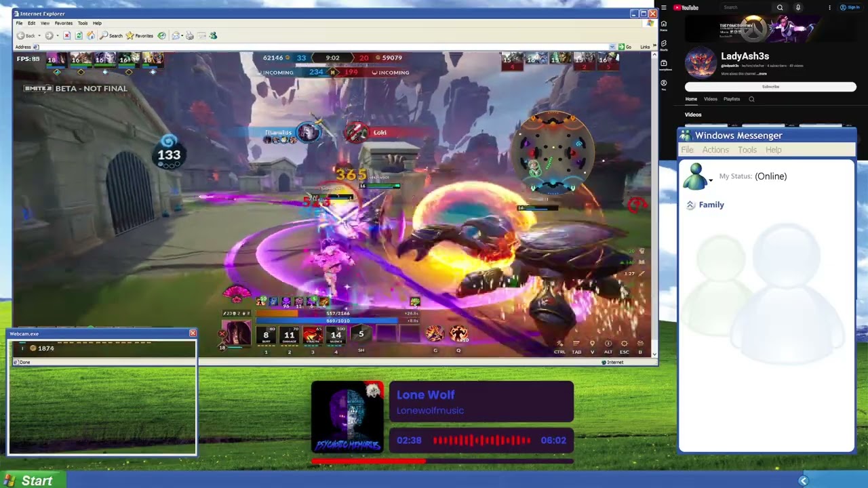Stop page loading in Internet Explorer
Screen dimensions: 868x488
(66, 35)
